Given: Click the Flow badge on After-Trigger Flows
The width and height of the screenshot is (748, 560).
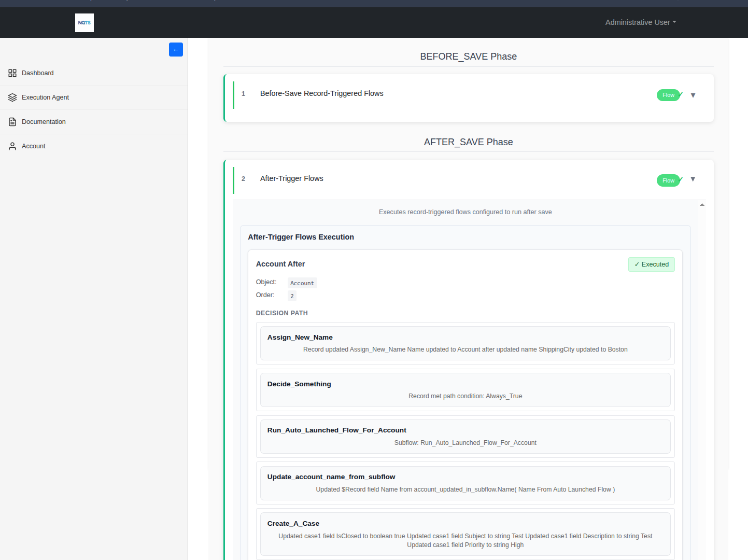Looking at the screenshot, I should pyautogui.click(x=668, y=180).
